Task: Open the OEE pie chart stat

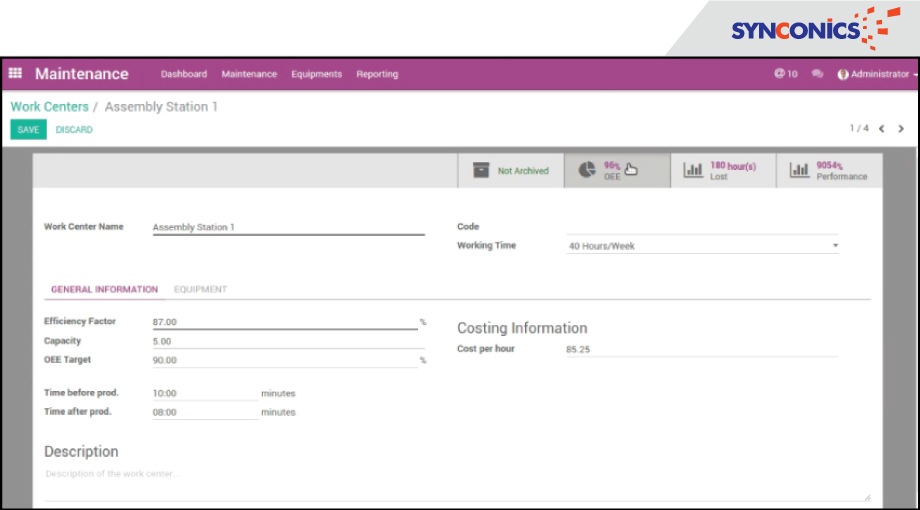Action: [587, 170]
